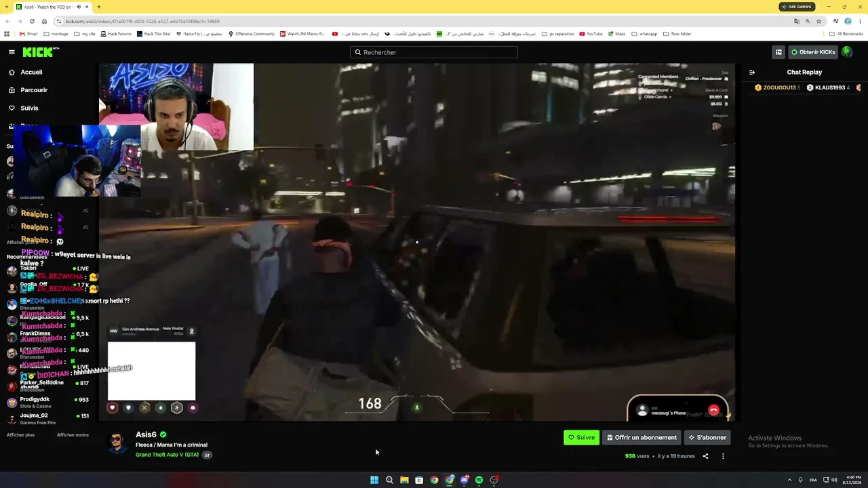Open the Chrome tab search dropdown

click(5, 7)
